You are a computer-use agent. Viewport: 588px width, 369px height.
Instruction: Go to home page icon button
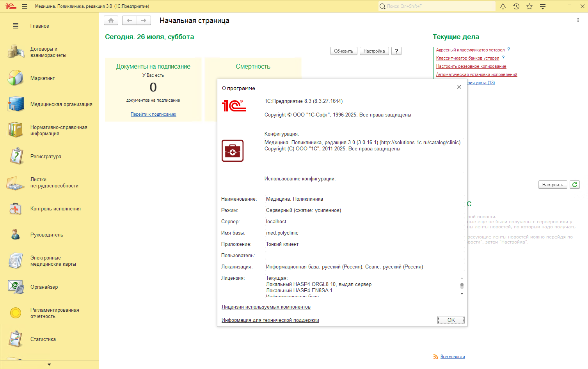(x=111, y=20)
